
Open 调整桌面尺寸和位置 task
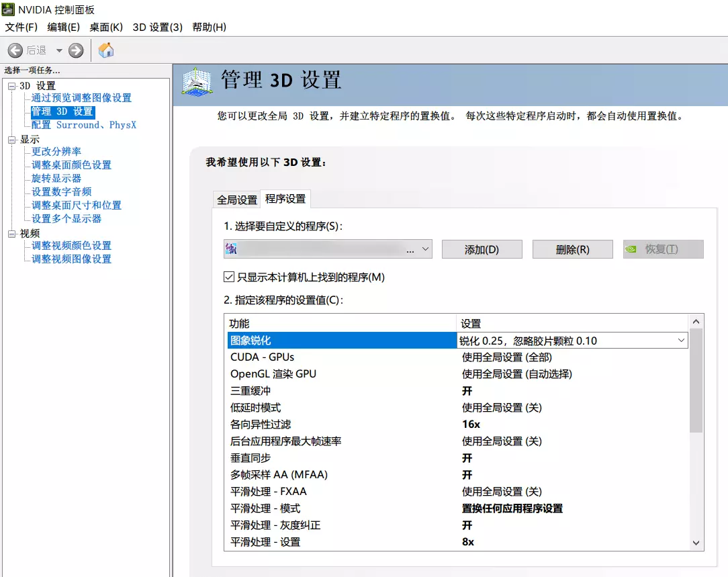coord(76,205)
